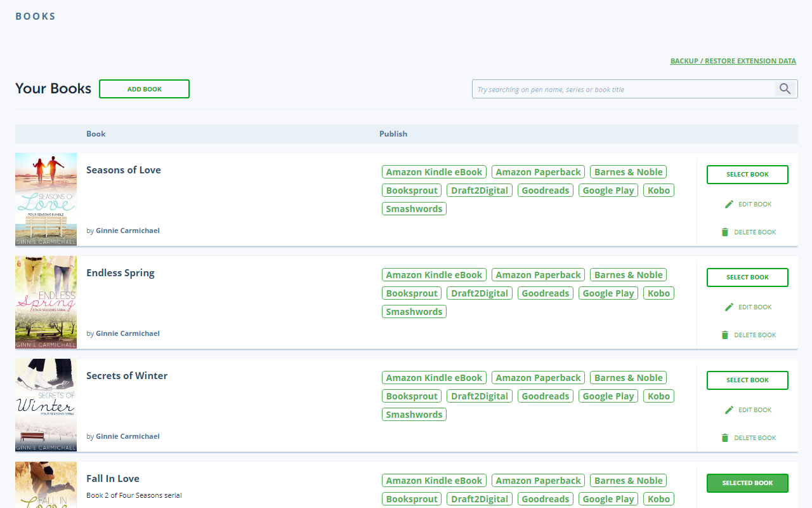
Task: Open BACKUP / RESTORE EXTENSION DATA
Action: (733, 61)
